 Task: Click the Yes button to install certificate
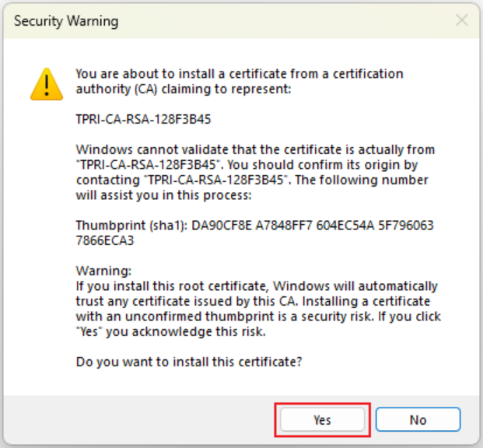[x=322, y=420]
